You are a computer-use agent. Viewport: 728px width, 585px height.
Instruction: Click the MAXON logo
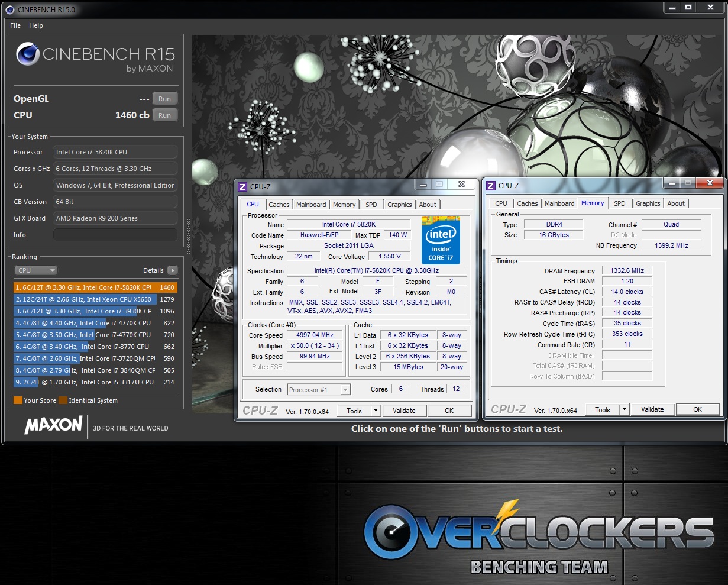point(53,425)
